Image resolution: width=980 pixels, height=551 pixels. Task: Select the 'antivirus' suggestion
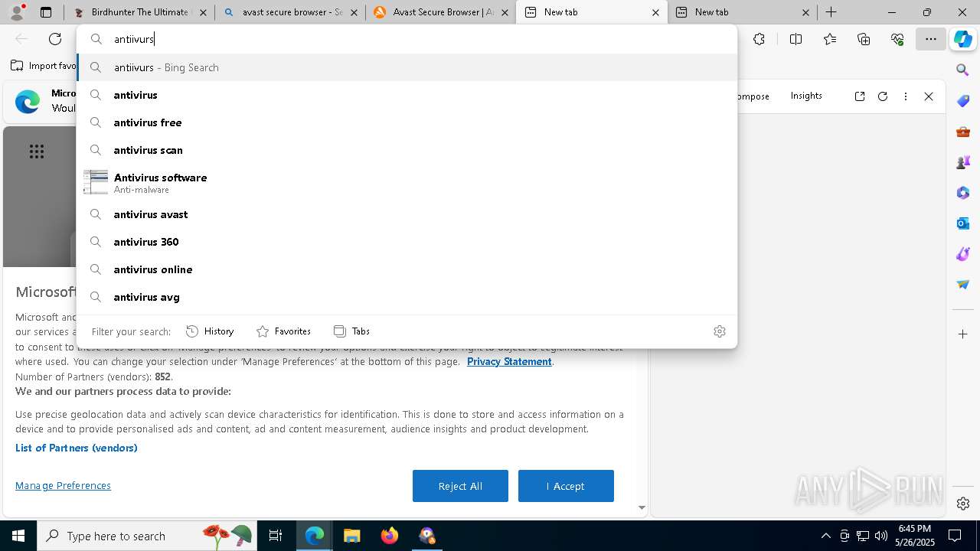pyautogui.click(x=407, y=95)
